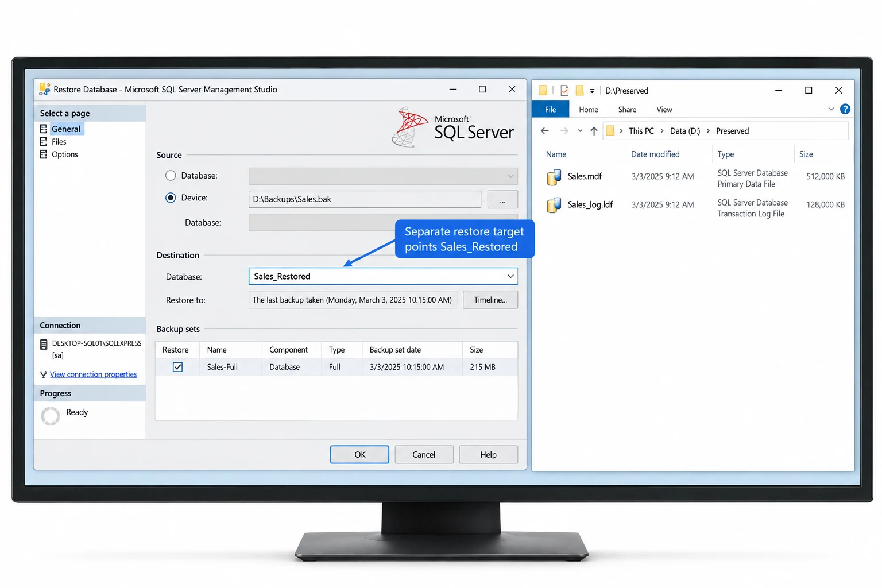Click the Sales.mdf database file icon

click(x=554, y=177)
